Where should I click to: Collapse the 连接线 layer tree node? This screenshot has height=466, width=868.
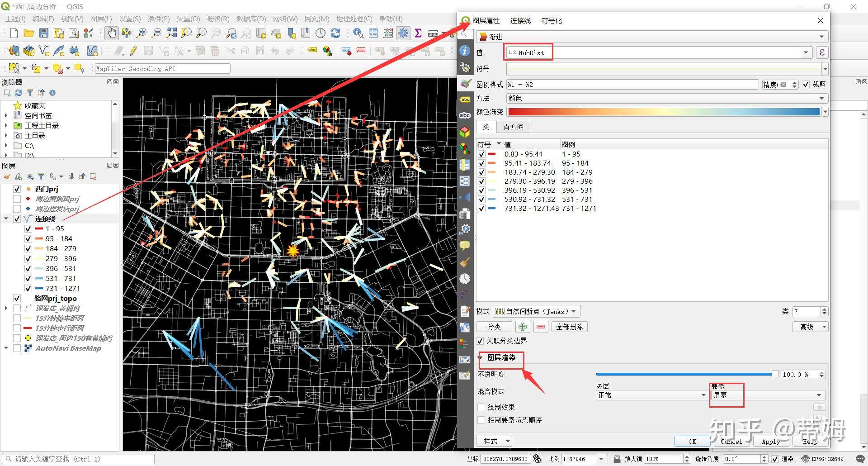(x=6, y=219)
